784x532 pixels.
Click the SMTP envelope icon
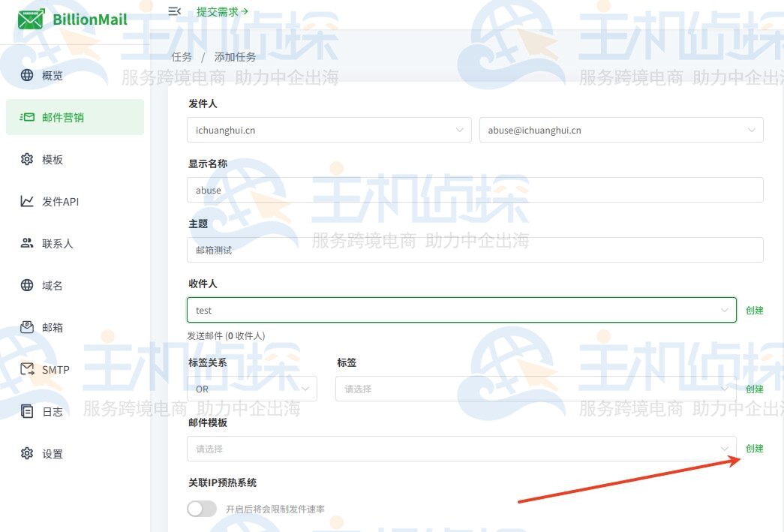[x=28, y=369]
